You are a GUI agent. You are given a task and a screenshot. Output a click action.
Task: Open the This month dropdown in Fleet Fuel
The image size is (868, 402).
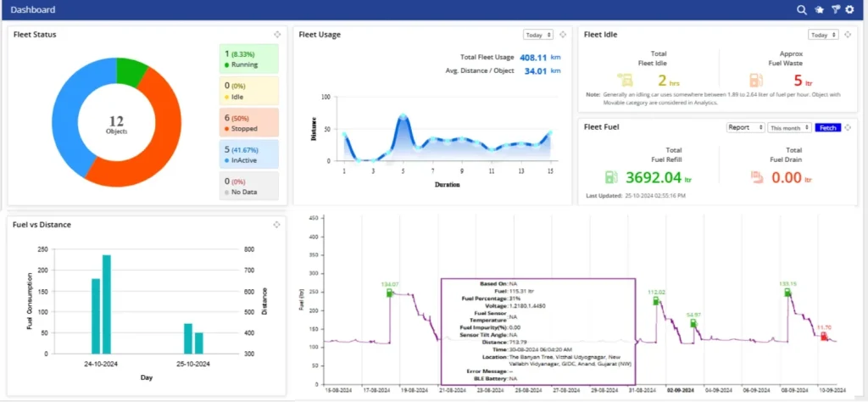tap(789, 127)
